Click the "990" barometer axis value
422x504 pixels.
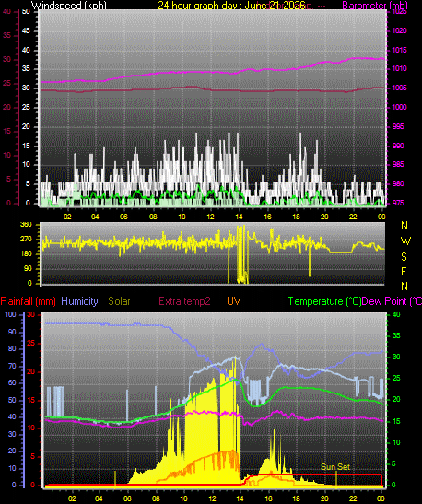pos(398,146)
